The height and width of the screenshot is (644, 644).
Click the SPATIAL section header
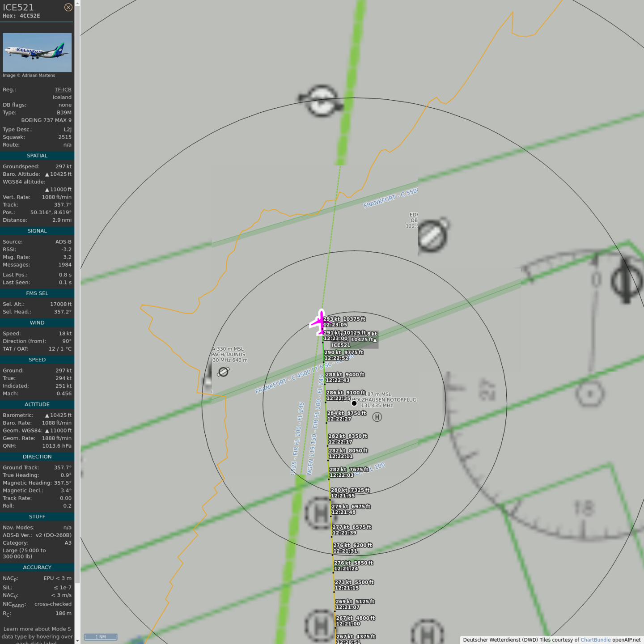click(x=37, y=156)
